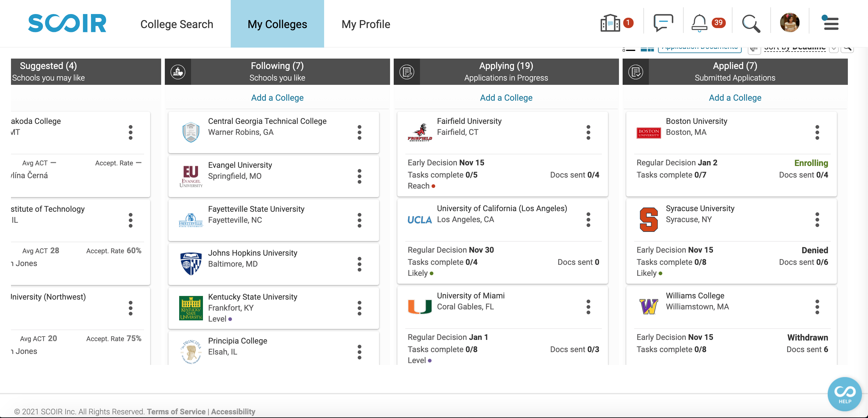Open the Sort by Deadline dropdown arrow
Image resolution: width=868 pixels, height=418 pixels.
point(834,49)
